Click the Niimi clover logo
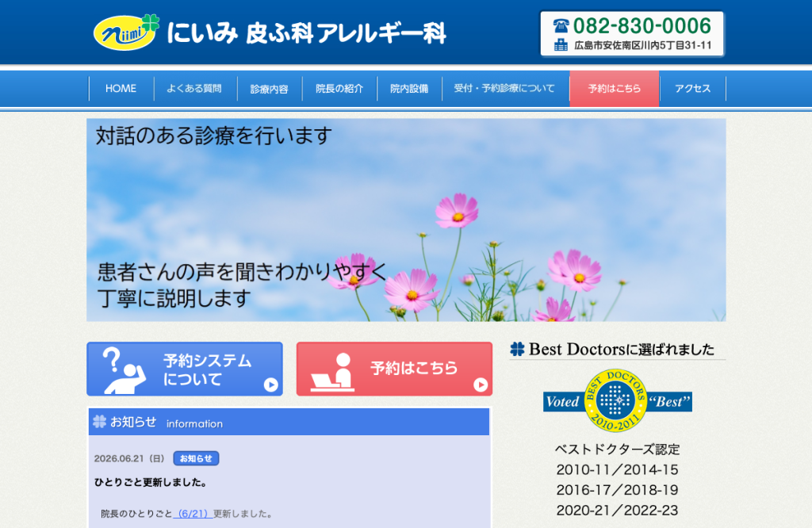The image size is (812, 528). (x=126, y=32)
